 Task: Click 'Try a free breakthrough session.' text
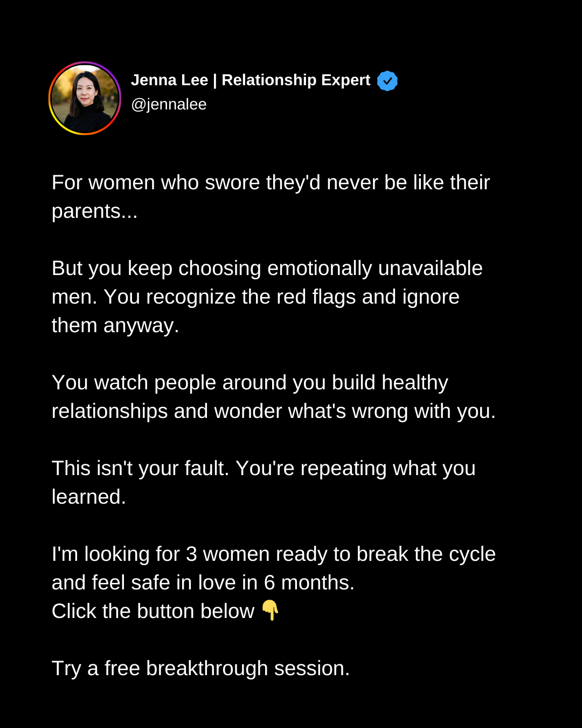pos(200,669)
